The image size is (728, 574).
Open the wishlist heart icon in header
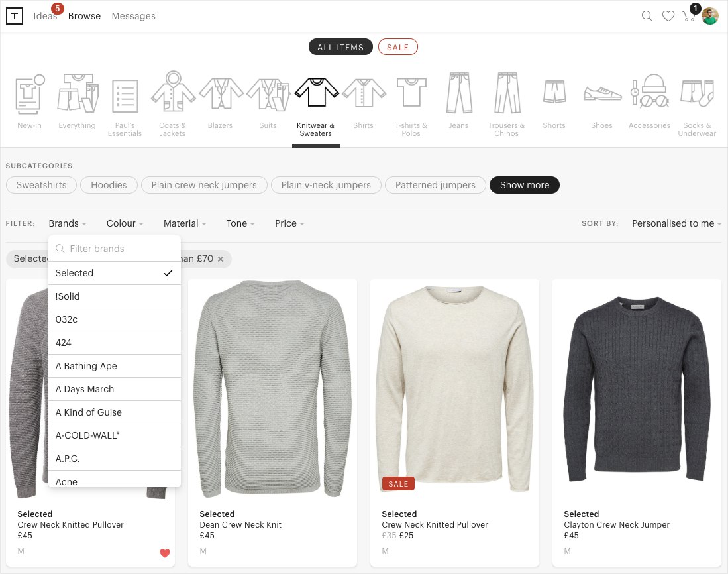(x=668, y=16)
